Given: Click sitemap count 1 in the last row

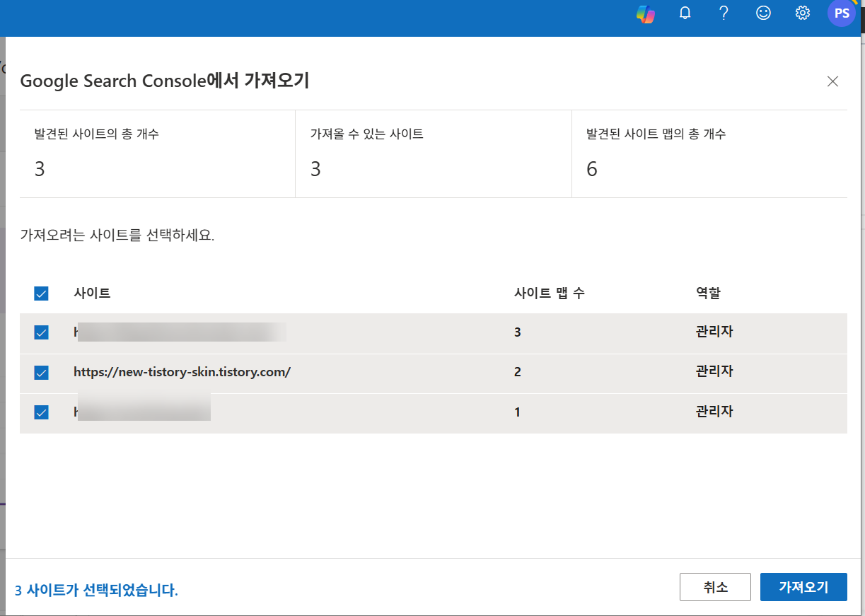Looking at the screenshot, I should click(x=518, y=412).
